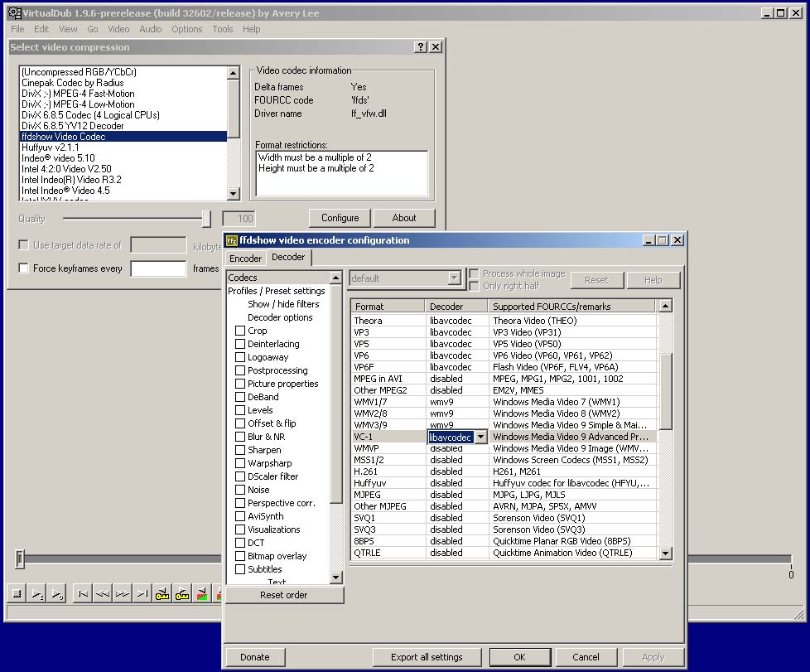810x672 pixels.
Task: Select Profiles / Preset settings in tree
Action: 277,291
